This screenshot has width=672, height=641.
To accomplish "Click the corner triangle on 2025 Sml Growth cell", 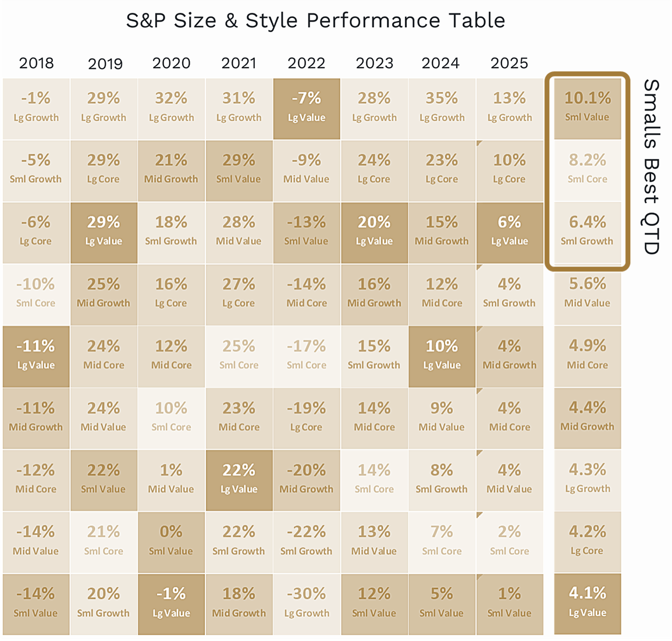I will point(479,267).
